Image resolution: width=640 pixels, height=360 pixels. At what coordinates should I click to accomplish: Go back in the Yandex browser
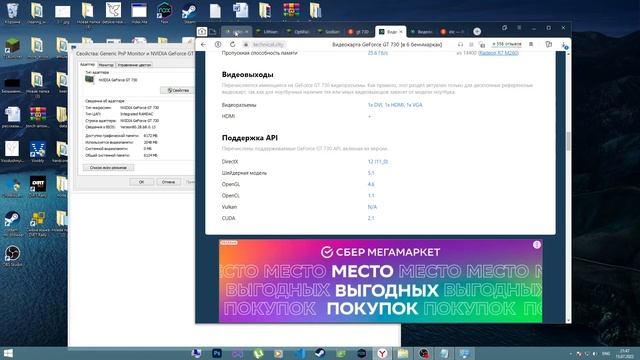point(203,44)
